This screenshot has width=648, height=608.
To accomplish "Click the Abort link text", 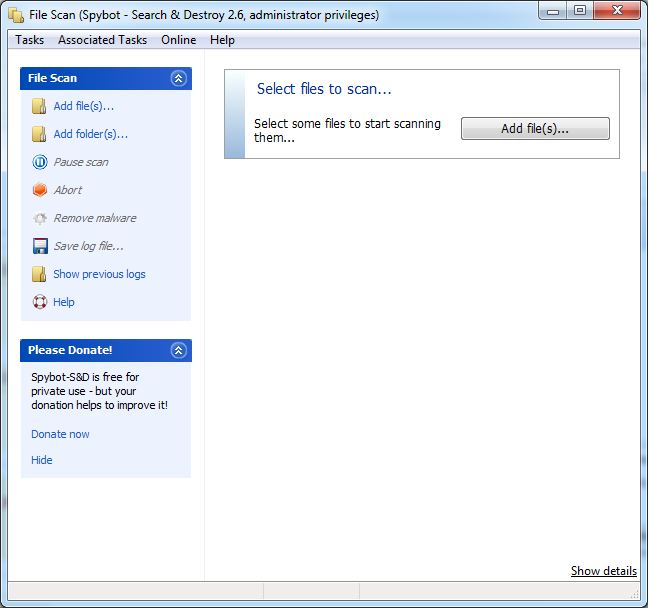I will tap(68, 190).
